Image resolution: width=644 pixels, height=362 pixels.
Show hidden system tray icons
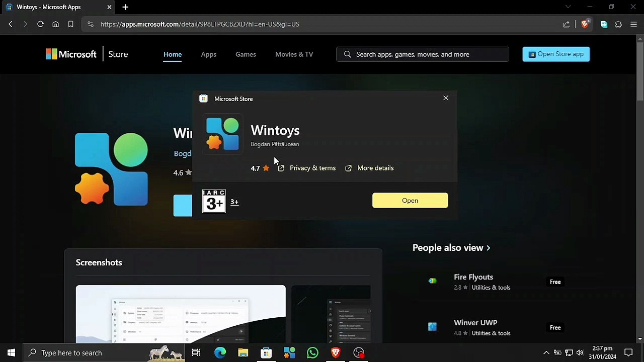[546, 353]
